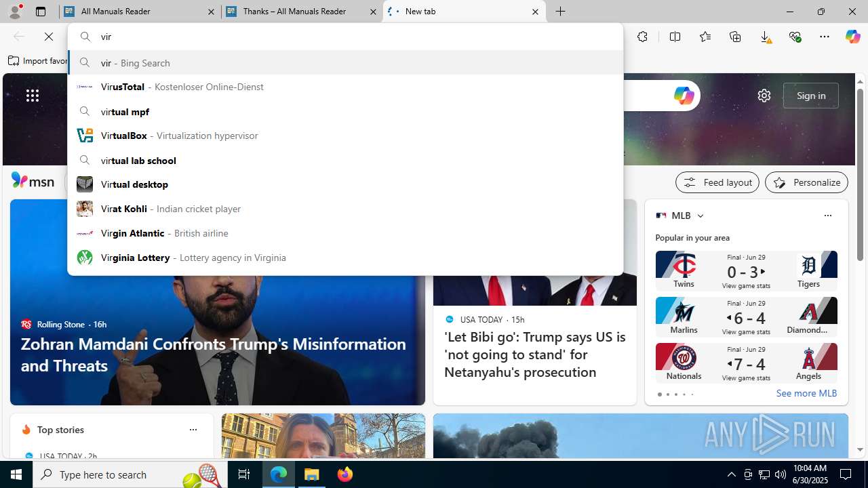Open the Zohran Mamdani Rolling Stone article

214,354
